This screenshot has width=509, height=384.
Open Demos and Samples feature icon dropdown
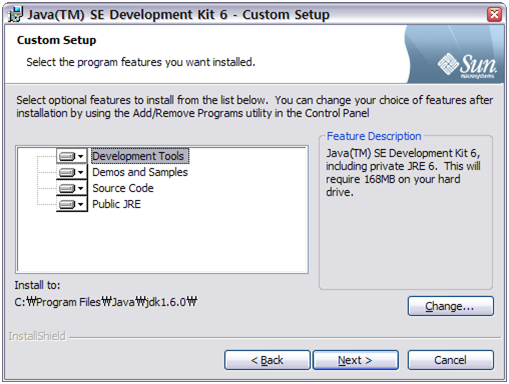click(x=72, y=172)
